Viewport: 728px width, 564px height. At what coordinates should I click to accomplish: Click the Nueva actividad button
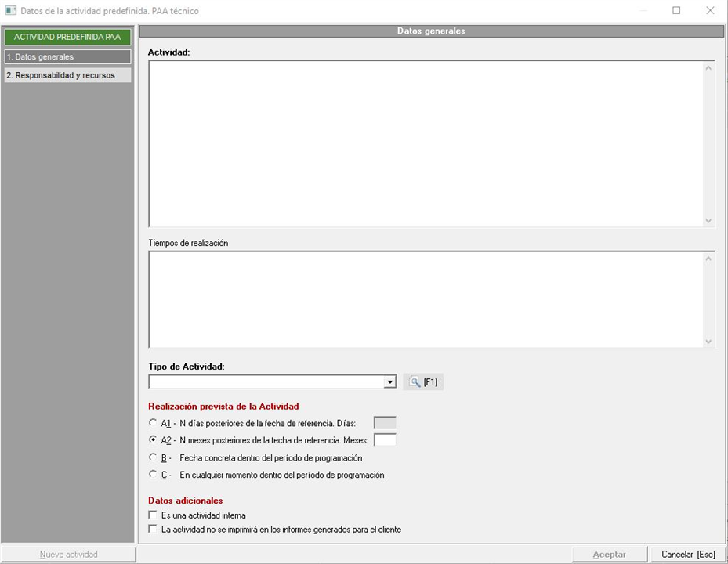[68, 555]
